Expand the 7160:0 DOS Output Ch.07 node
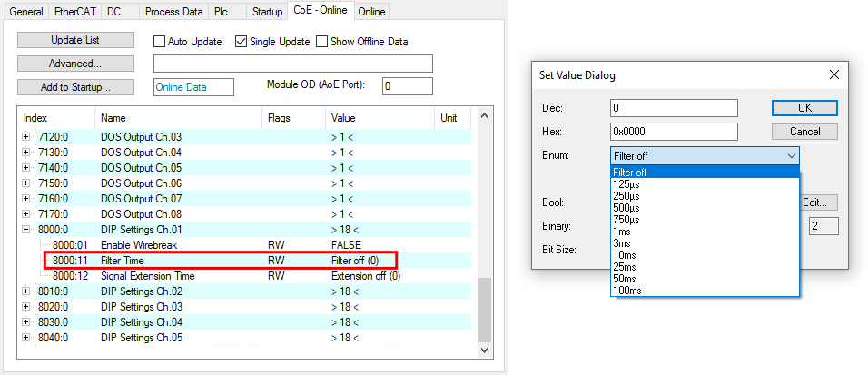The image size is (868, 375). click(26, 198)
